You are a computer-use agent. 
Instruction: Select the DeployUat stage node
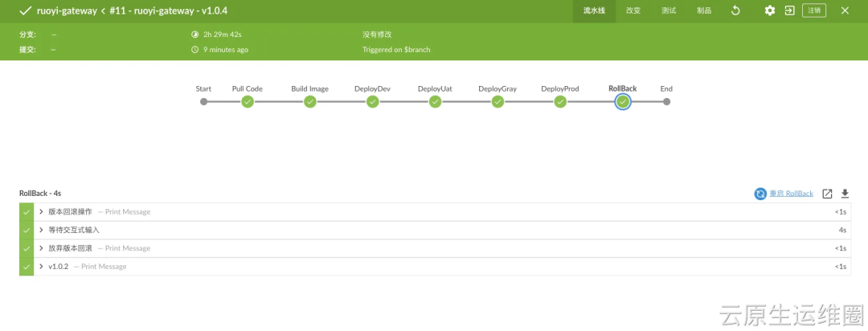coord(435,101)
